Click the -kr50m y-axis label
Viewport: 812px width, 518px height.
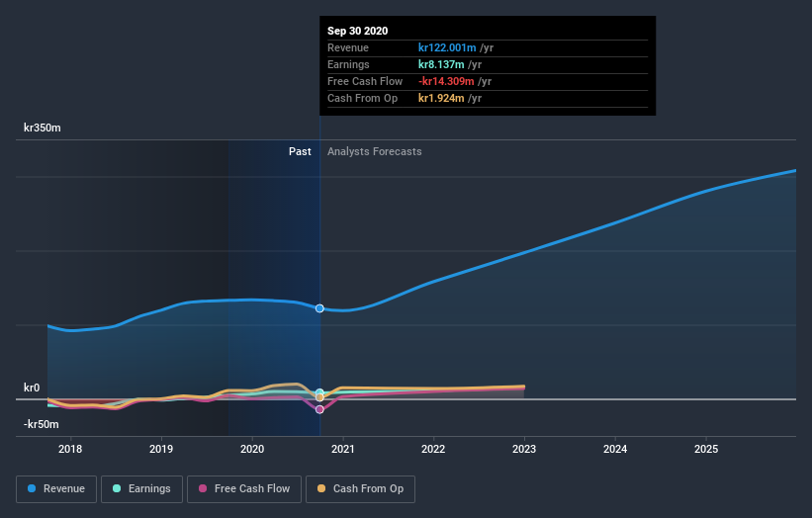click(41, 424)
